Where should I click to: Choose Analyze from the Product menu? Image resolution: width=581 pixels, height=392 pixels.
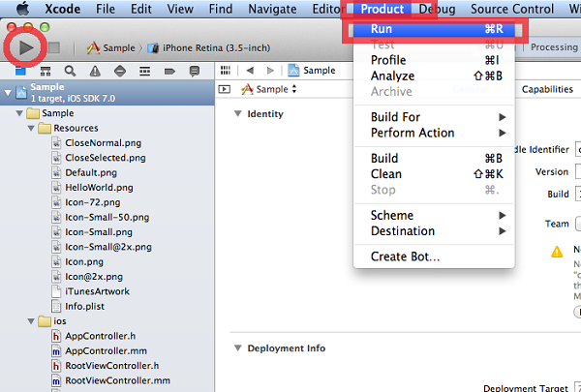(x=434, y=75)
